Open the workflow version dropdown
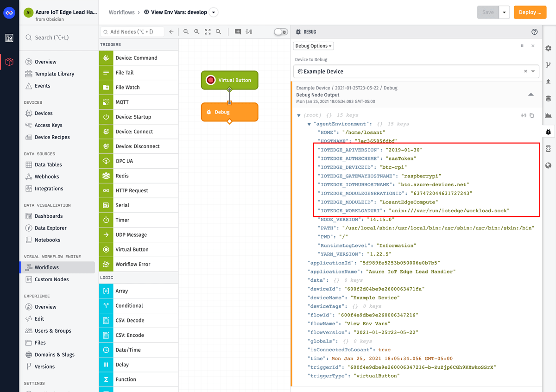Screen dimensions: 556x392 [x=213, y=13]
